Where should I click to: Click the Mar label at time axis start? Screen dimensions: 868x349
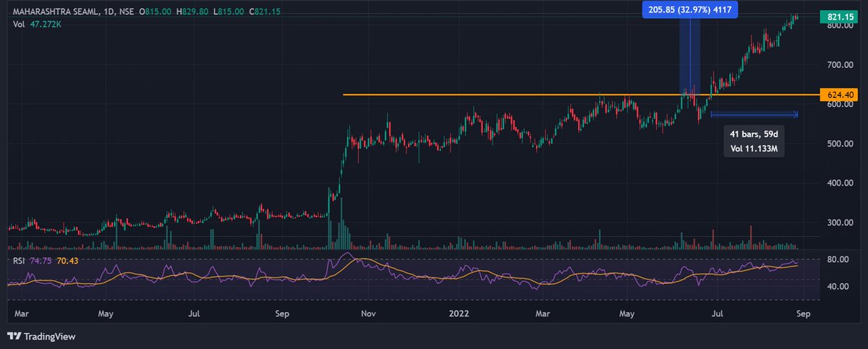coord(22,314)
